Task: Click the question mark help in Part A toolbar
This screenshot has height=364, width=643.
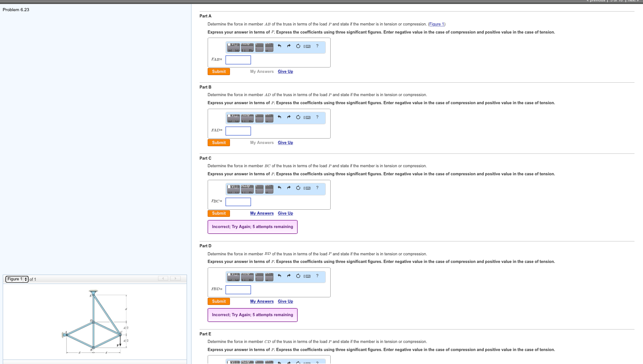Action: coord(317,46)
